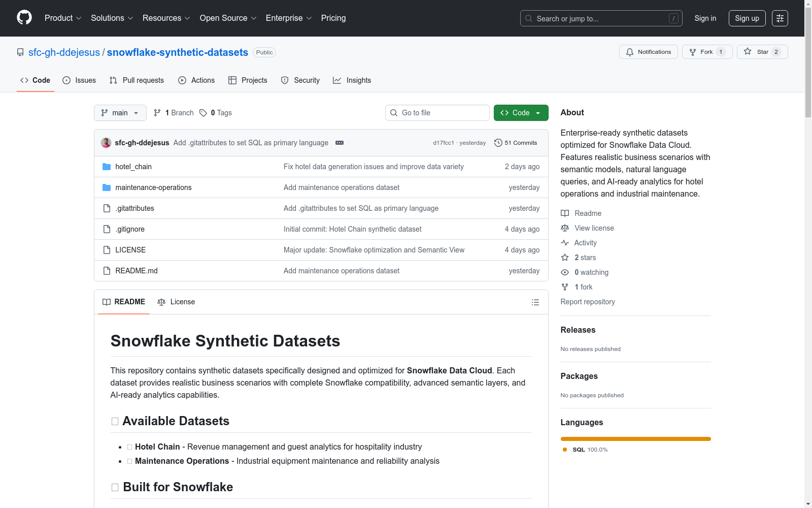Open the green Code dropdown
The width and height of the screenshot is (812, 508).
521,113
